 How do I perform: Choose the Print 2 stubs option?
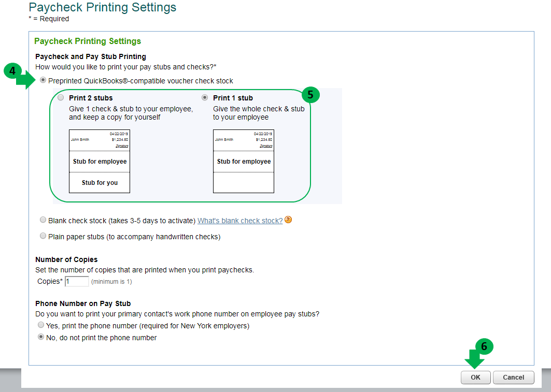[x=61, y=97]
